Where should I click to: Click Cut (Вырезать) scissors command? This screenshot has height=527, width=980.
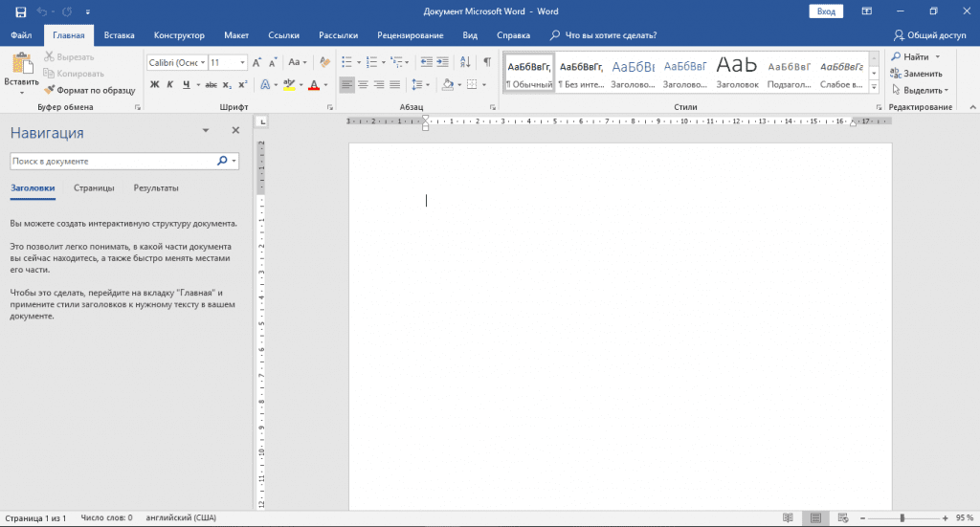[69, 56]
